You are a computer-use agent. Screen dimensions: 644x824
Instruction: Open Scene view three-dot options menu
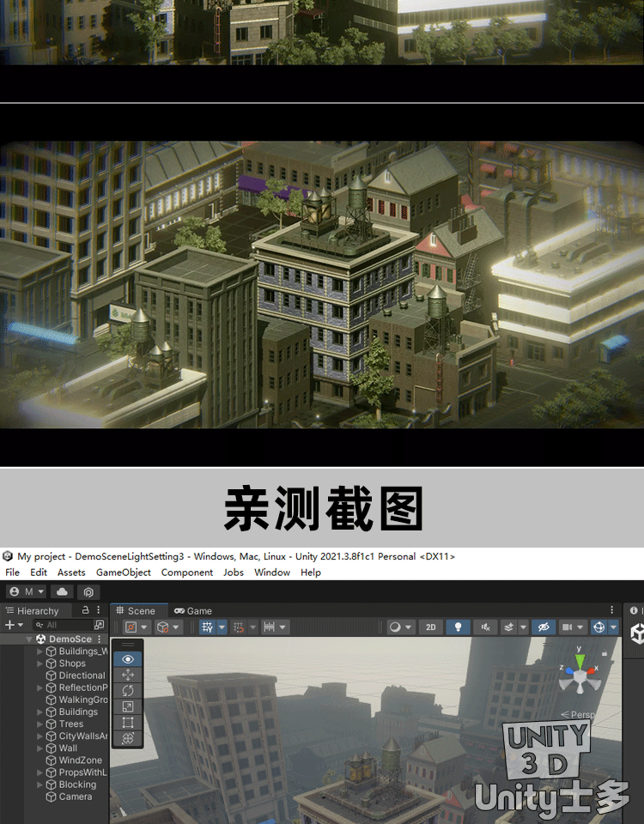[x=612, y=609]
